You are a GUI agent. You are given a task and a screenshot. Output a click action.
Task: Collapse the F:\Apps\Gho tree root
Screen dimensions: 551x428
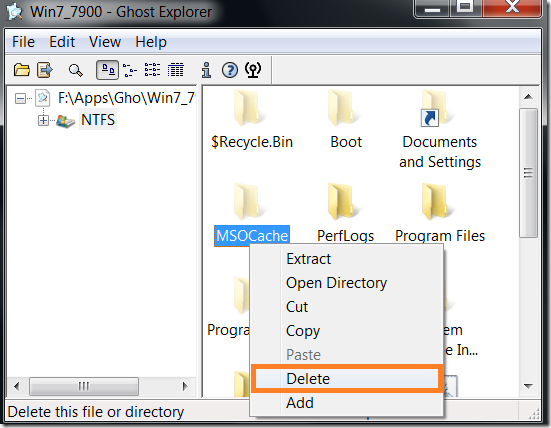pos(20,98)
